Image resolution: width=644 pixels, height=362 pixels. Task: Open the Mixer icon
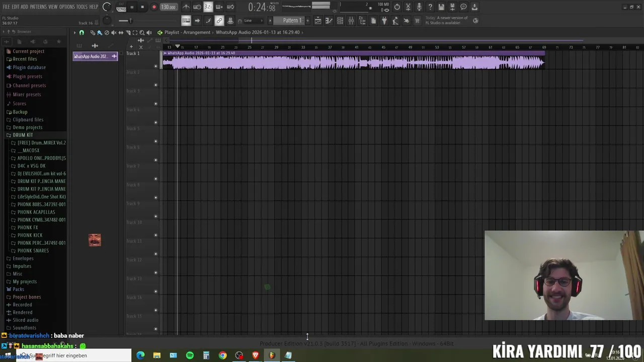351,21
